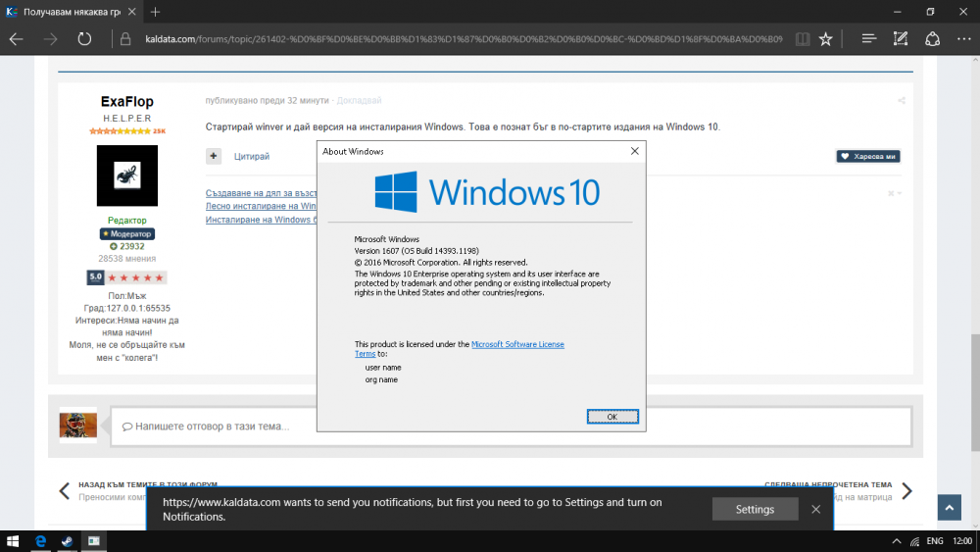Open link Инсталиране на Windows
Screen dimensions: 980x552
pos(262,220)
